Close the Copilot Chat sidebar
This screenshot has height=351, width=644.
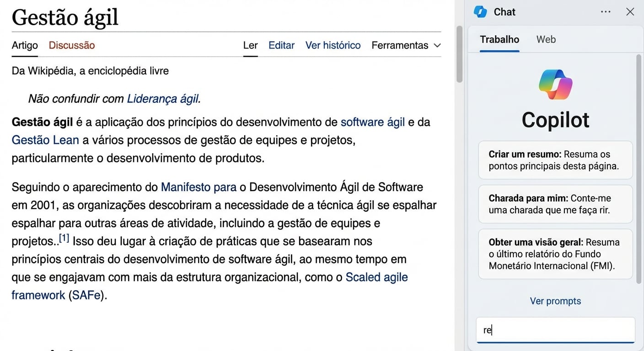click(630, 12)
